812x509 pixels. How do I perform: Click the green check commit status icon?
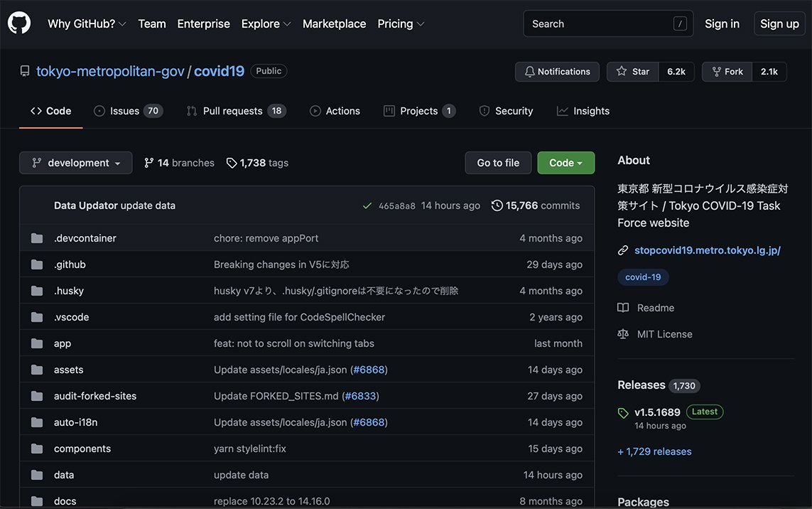pos(367,205)
